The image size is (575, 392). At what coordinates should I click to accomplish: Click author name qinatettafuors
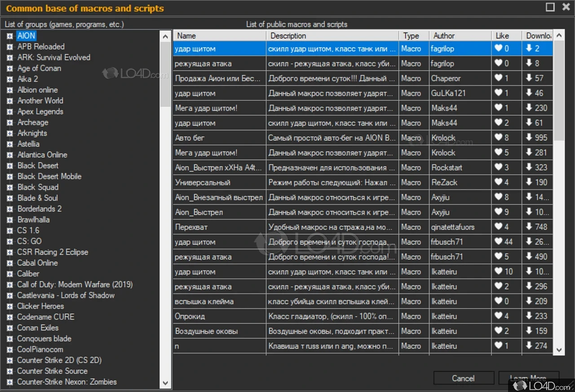click(x=453, y=227)
